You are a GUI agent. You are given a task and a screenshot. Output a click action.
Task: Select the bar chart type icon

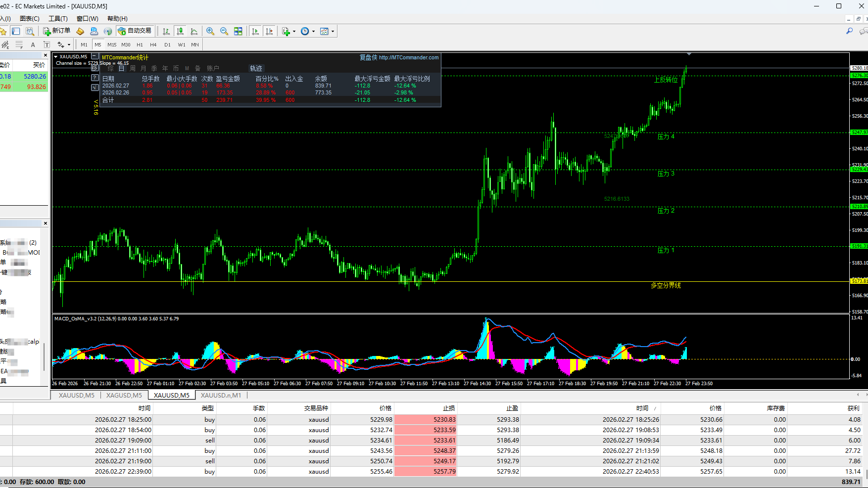(166, 31)
